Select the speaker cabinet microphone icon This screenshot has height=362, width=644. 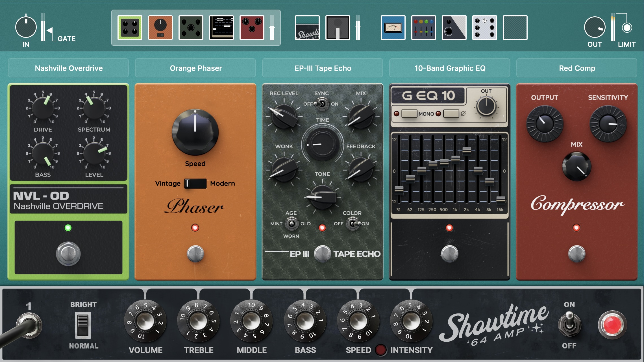tap(338, 27)
